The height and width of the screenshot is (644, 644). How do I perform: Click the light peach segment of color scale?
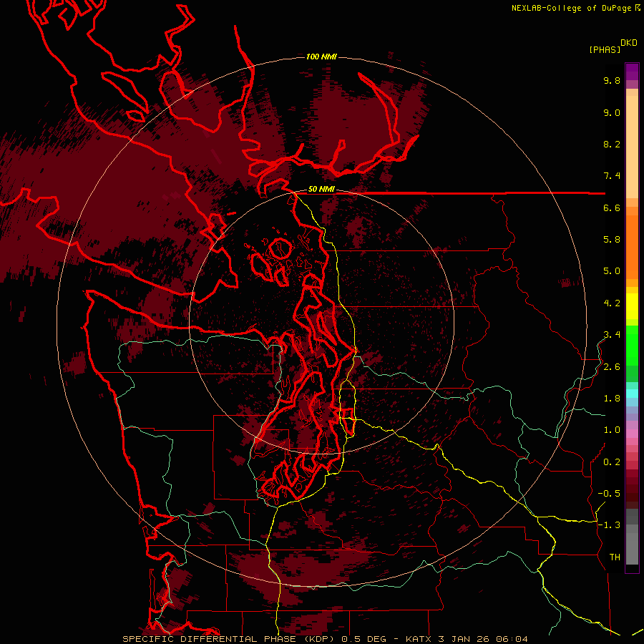632,147
